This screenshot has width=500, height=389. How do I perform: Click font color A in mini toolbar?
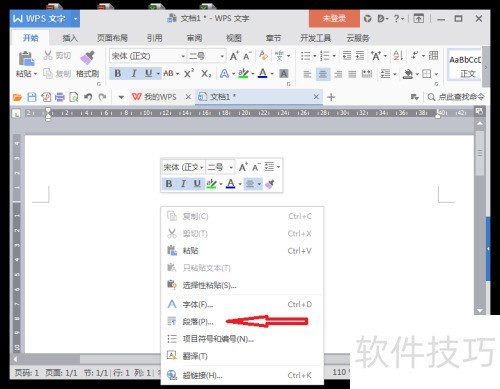[230, 184]
